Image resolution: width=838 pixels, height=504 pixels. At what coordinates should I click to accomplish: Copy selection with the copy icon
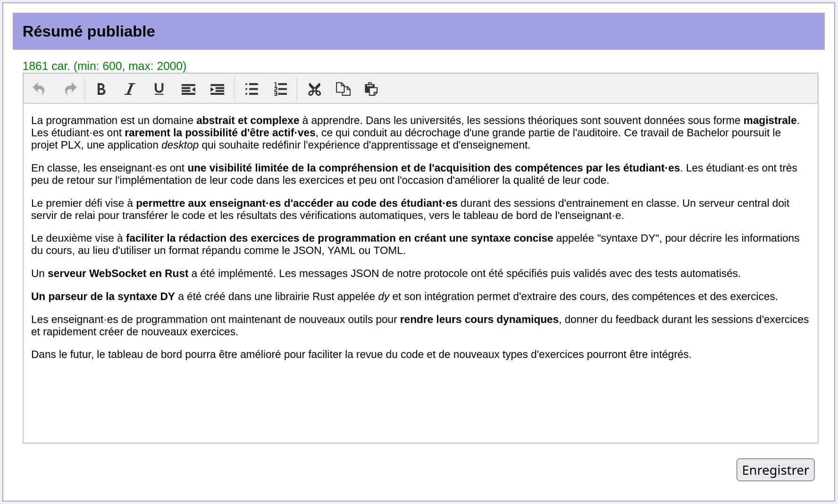(x=343, y=89)
